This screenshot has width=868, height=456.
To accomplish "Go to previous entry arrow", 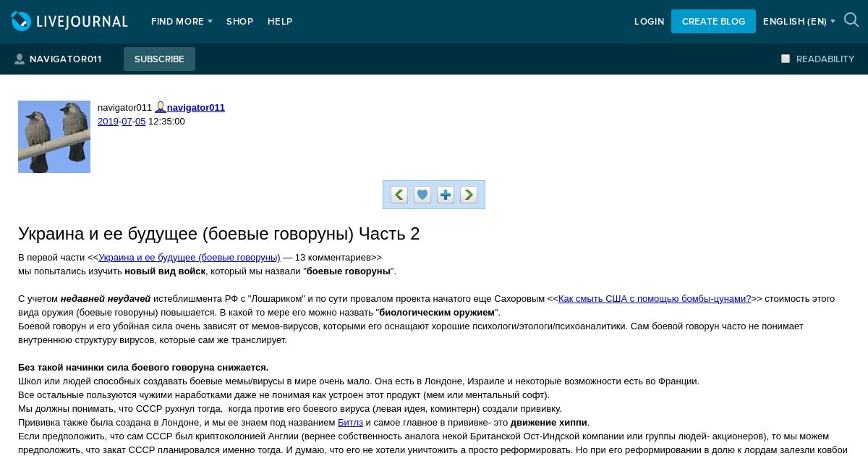I will 399,195.
